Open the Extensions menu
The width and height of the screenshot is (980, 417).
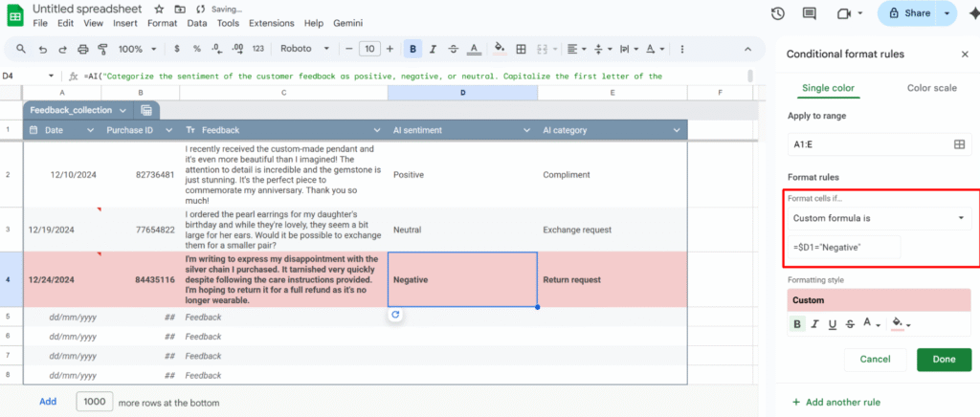coord(271,23)
